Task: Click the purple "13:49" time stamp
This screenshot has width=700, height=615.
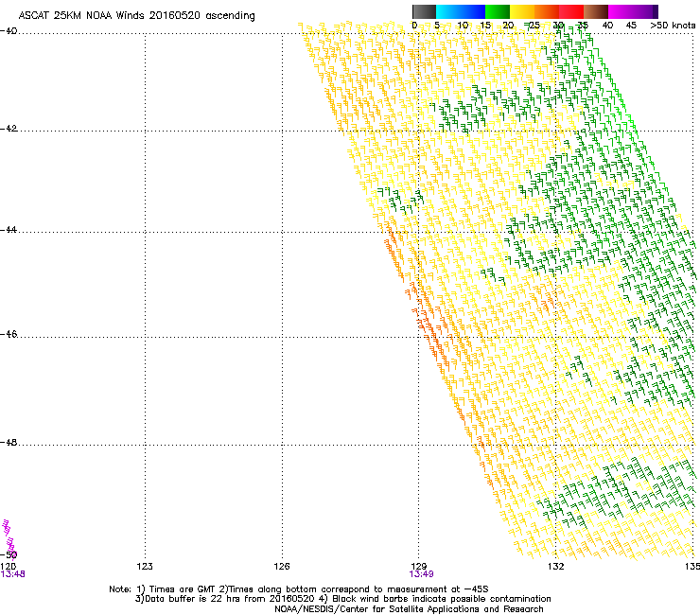Action: (421, 574)
